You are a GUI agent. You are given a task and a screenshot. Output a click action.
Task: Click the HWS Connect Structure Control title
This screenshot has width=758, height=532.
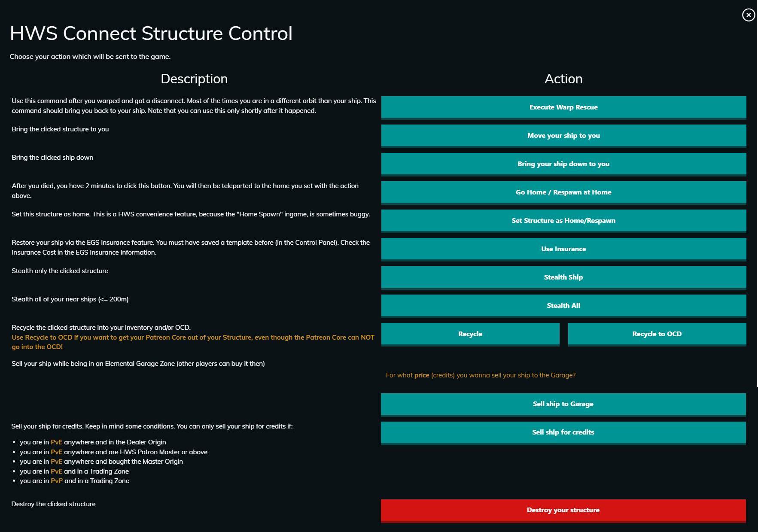[x=151, y=33]
